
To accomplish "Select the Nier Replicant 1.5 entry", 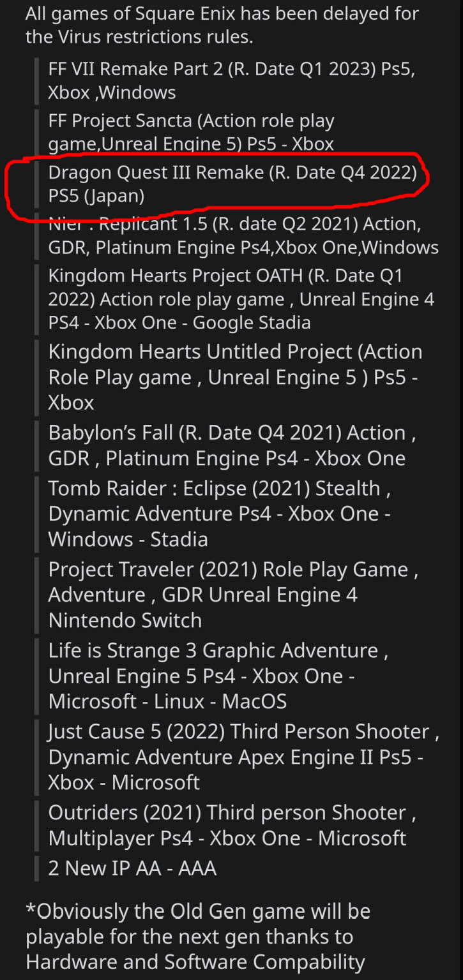I will [243, 235].
